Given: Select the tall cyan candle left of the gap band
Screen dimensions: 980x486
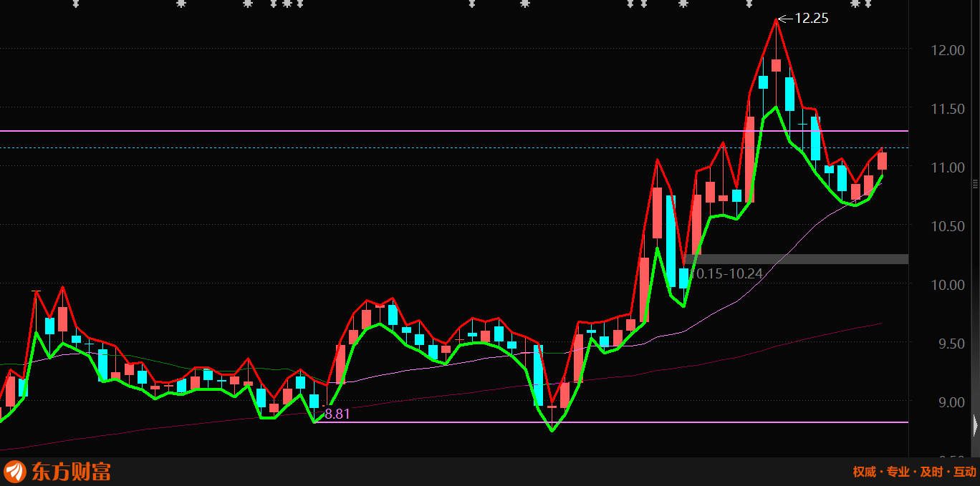Looking at the screenshot, I should [x=671, y=240].
